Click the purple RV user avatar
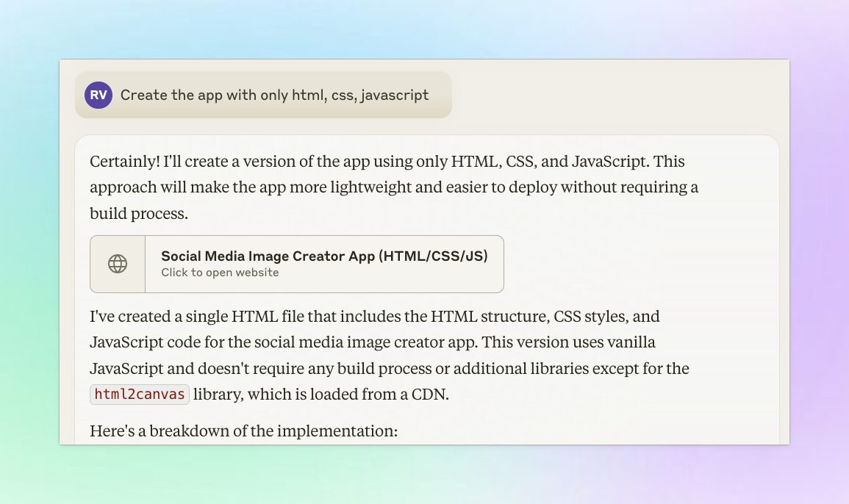 [x=98, y=96]
